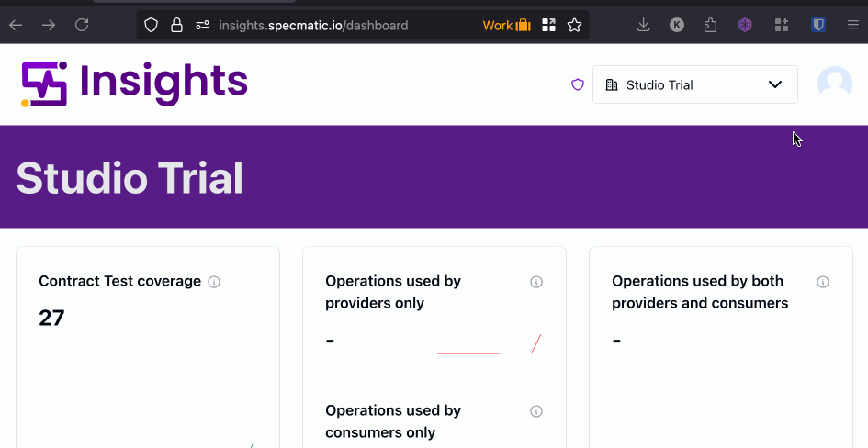
Task: Show info for Operations used by consumers only
Action: pyautogui.click(x=536, y=411)
